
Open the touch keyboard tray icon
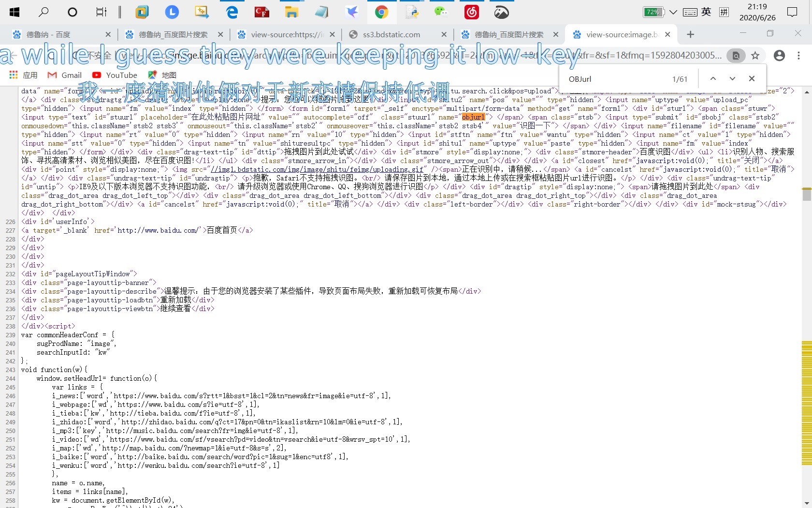pyautogui.click(x=690, y=12)
